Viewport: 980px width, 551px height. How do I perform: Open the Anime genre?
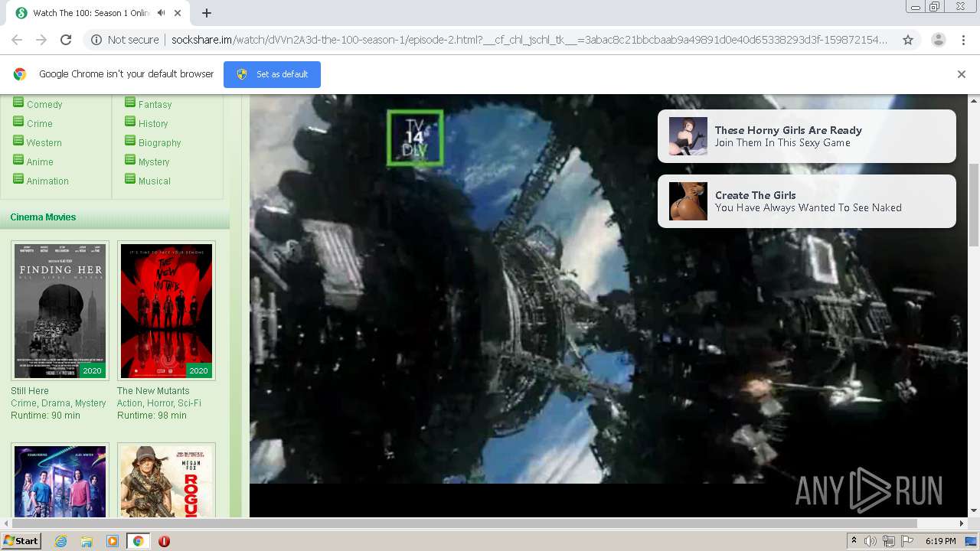[x=40, y=161]
